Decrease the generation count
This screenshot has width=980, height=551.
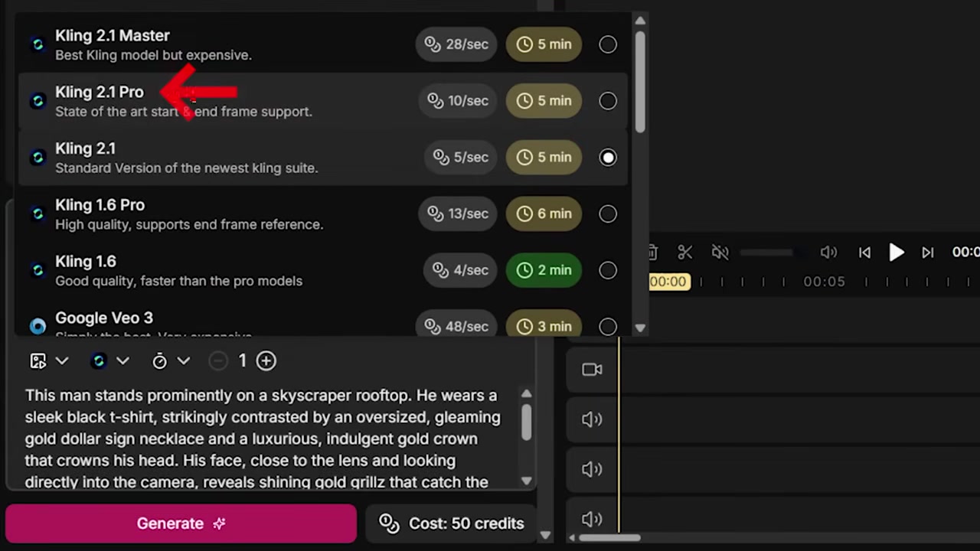pyautogui.click(x=218, y=361)
